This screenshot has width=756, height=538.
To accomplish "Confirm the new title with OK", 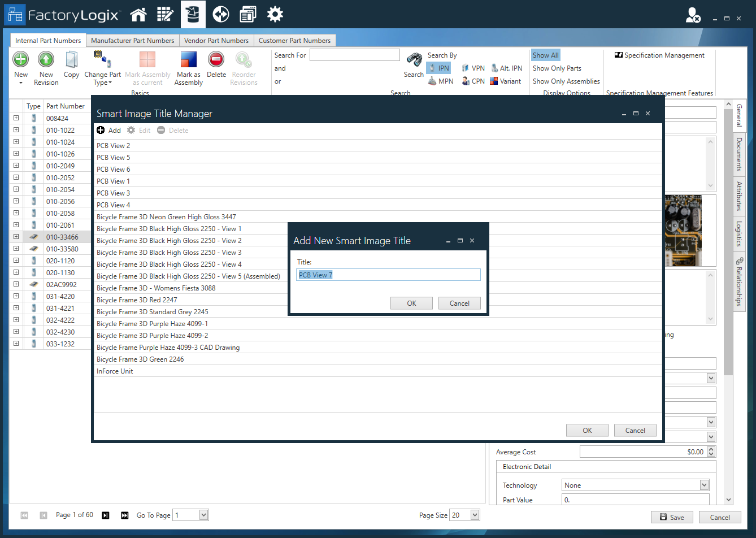I will click(411, 303).
